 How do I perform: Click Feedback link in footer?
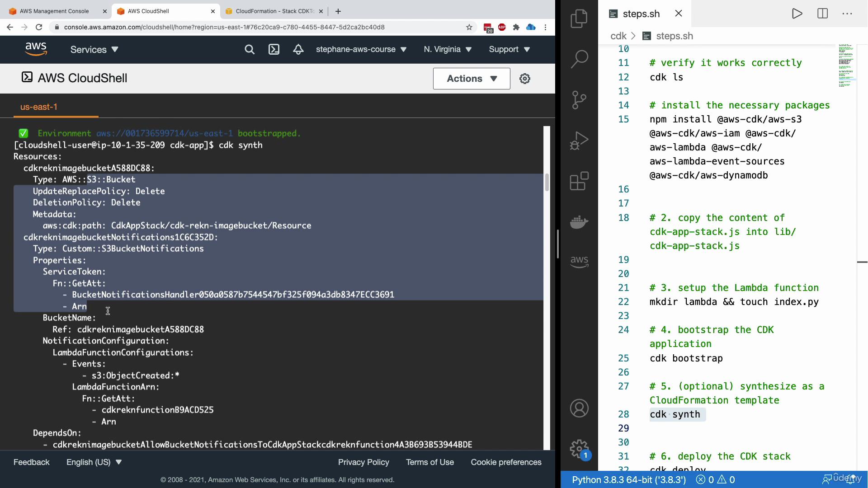click(x=31, y=462)
